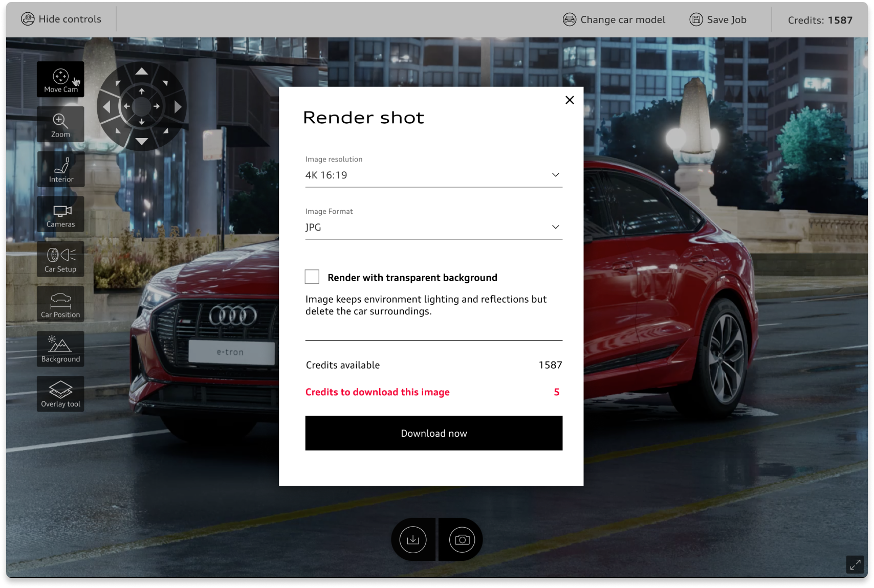Open the Overlay tool
The height and width of the screenshot is (588, 874).
[60, 394]
